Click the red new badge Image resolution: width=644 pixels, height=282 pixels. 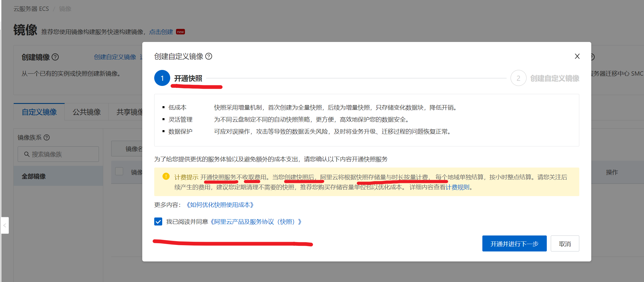click(x=180, y=32)
